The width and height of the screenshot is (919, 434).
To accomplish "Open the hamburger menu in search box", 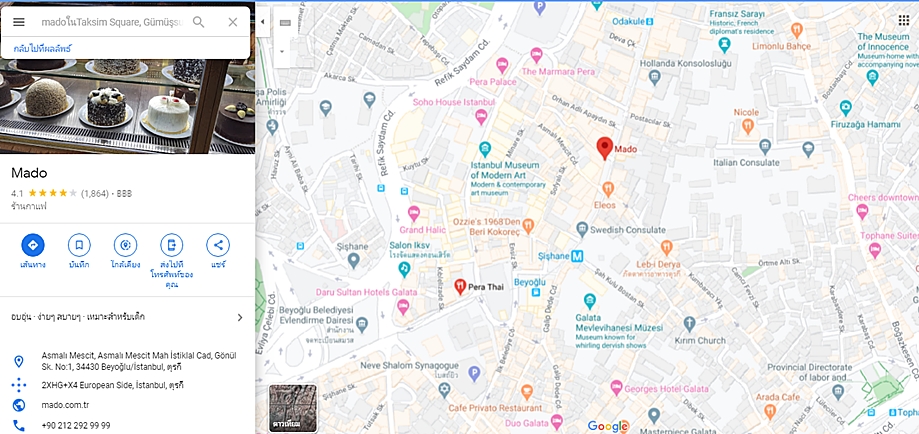I will (x=19, y=22).
